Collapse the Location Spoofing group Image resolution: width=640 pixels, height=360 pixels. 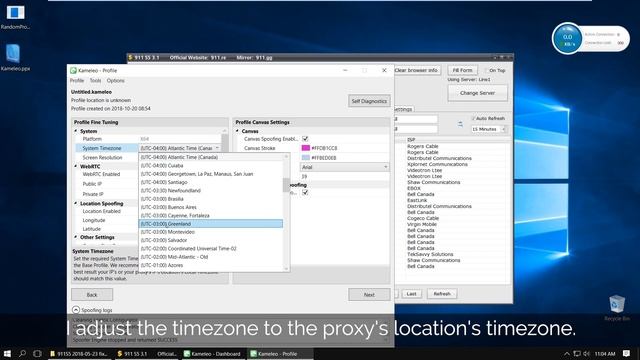(x=76, y=203)
